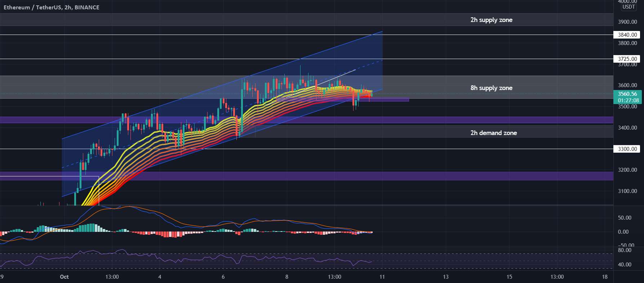Click the 3100.00 price axis value

click(627, 191)
